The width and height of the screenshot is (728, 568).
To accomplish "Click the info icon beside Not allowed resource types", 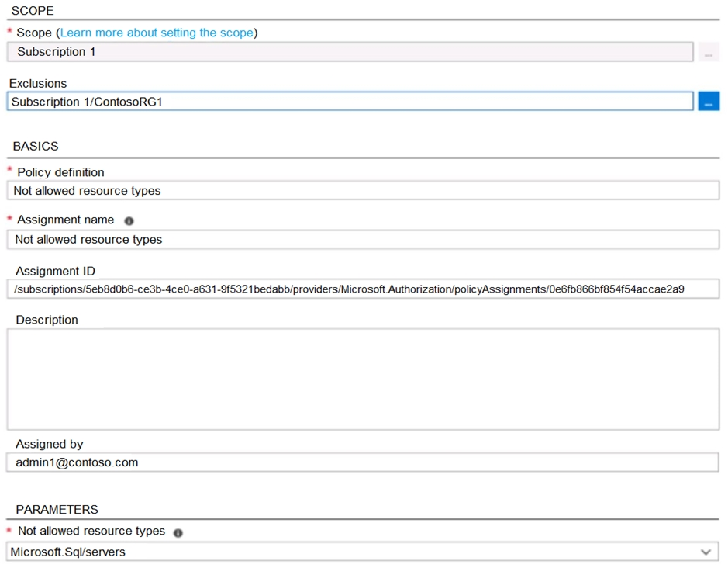I will 178,532.
